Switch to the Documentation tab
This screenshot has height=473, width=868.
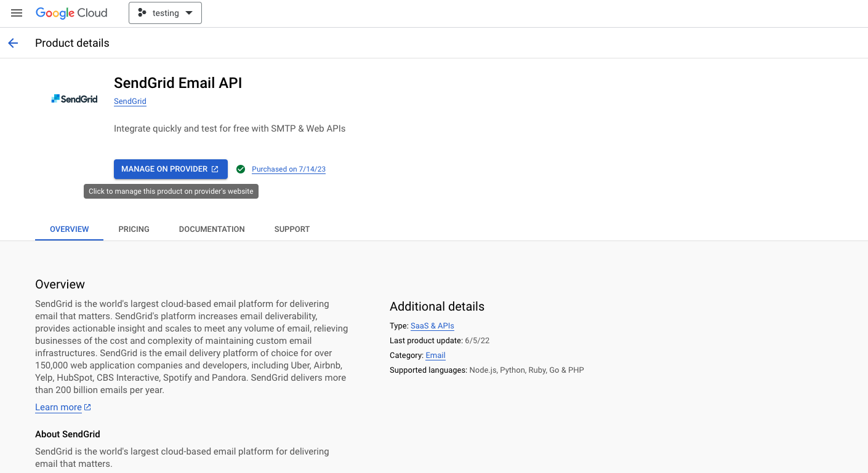pyautogui.click(x=212, y=229)
